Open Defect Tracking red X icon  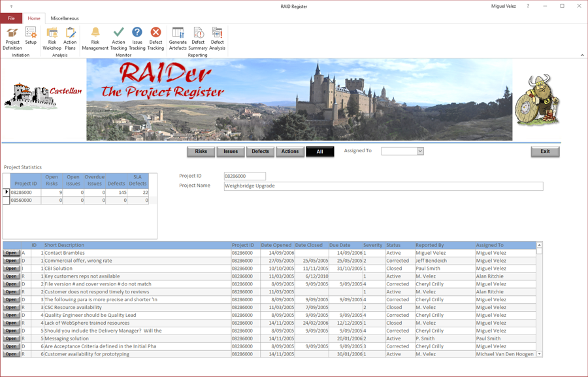pyautogui.click(x=155, y=39)
